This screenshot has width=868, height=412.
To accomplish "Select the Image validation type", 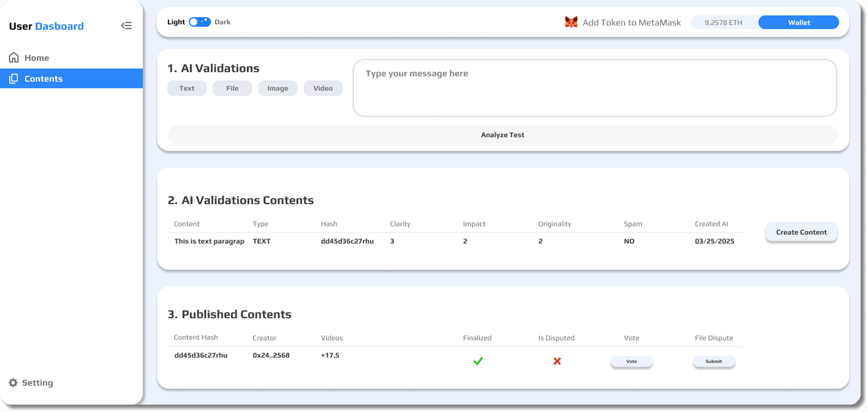I will point(278,88).
